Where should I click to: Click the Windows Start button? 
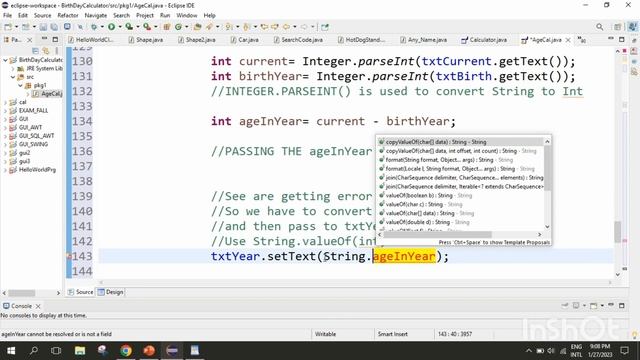(11, 351)
